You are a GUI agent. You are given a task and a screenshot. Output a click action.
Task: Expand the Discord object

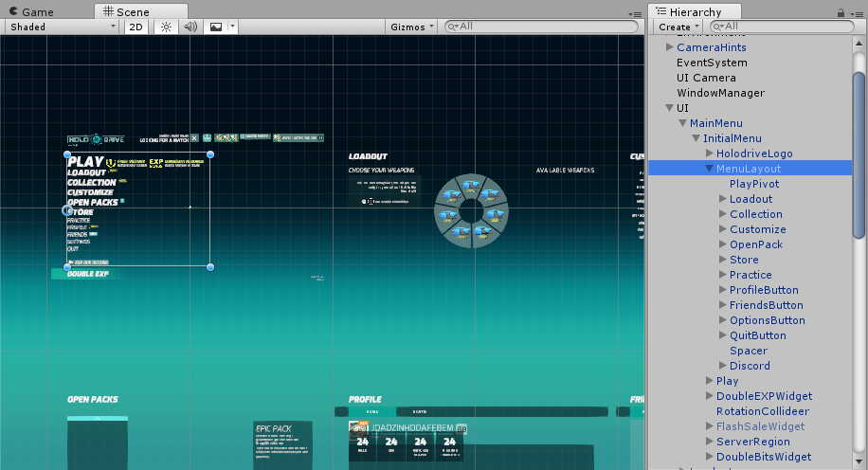click(x=722, y=366)
